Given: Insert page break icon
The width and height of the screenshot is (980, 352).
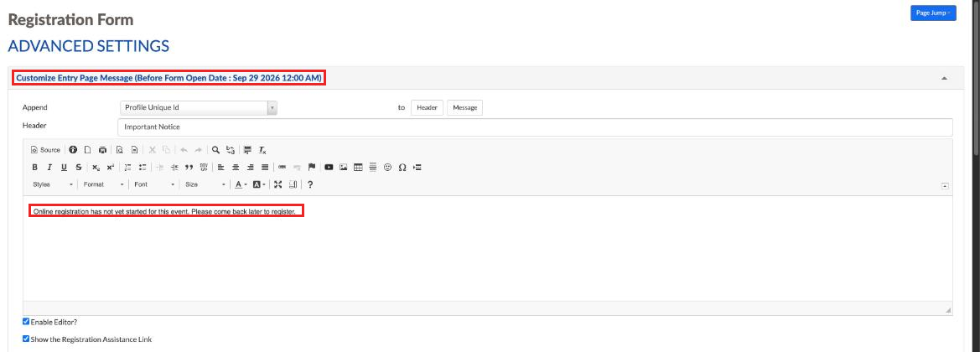Looking at the screenshot, I should click(x=417, y=168).
